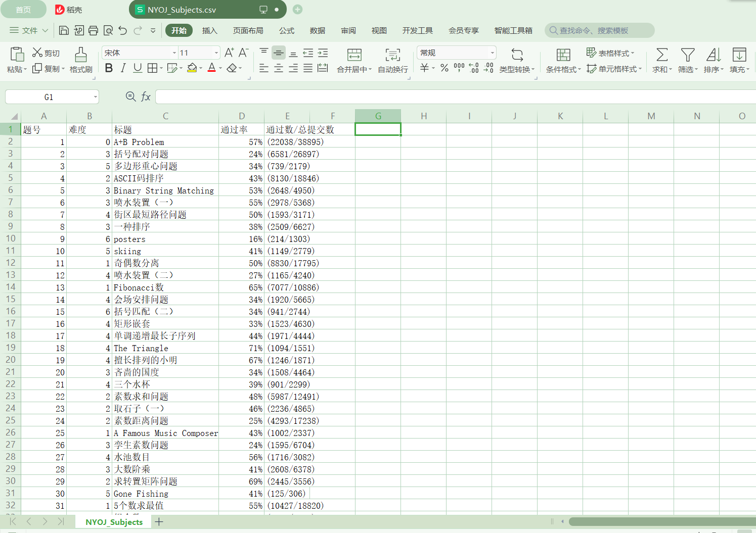Click the Insert Function fx button
The height and width of the screenshot is (533, 756).
146,96
